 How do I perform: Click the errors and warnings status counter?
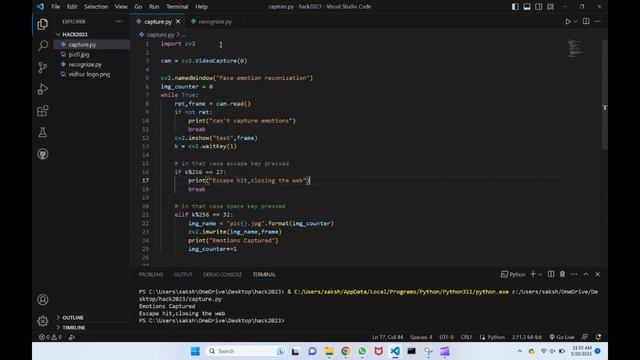(x=50, y=337)
